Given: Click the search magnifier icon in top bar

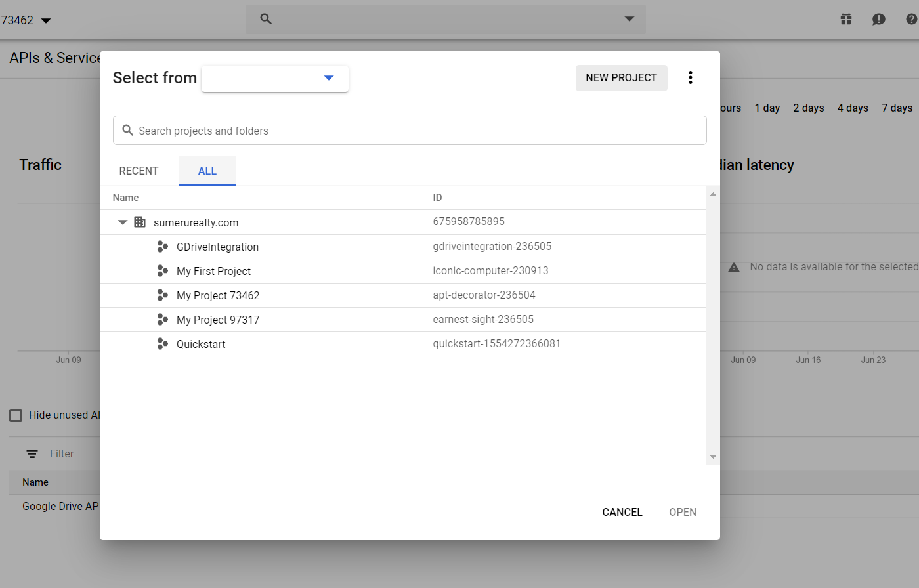Looking at the screenshot, I should point(266,19).
